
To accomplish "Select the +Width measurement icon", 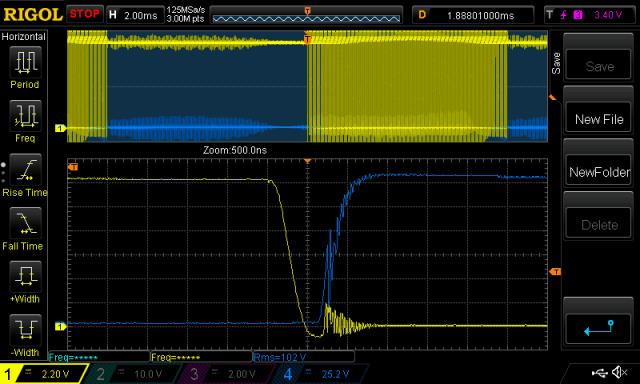I will tap(25, 276).
